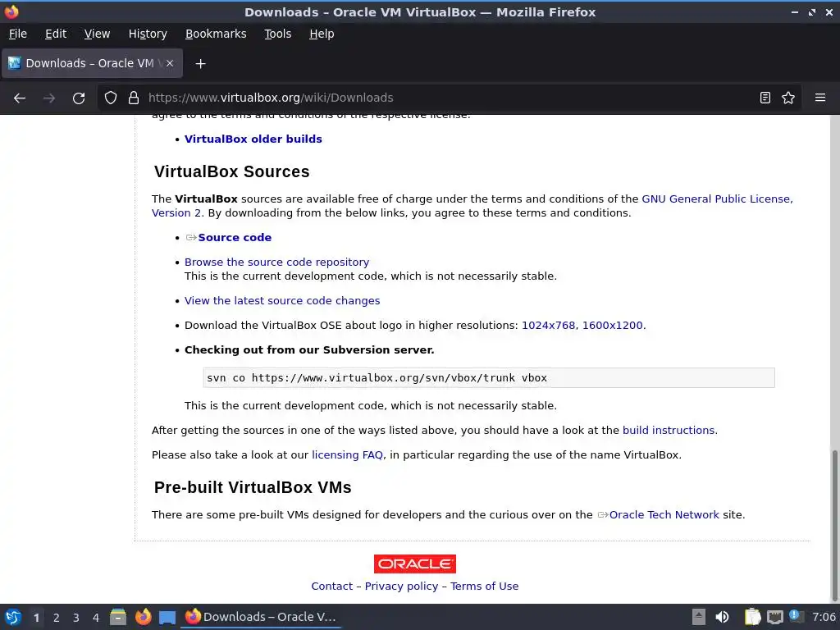This screenshot has width=840, height=630.
Task: Click the Firefox logo in title bar
Action: pos(11,11)
